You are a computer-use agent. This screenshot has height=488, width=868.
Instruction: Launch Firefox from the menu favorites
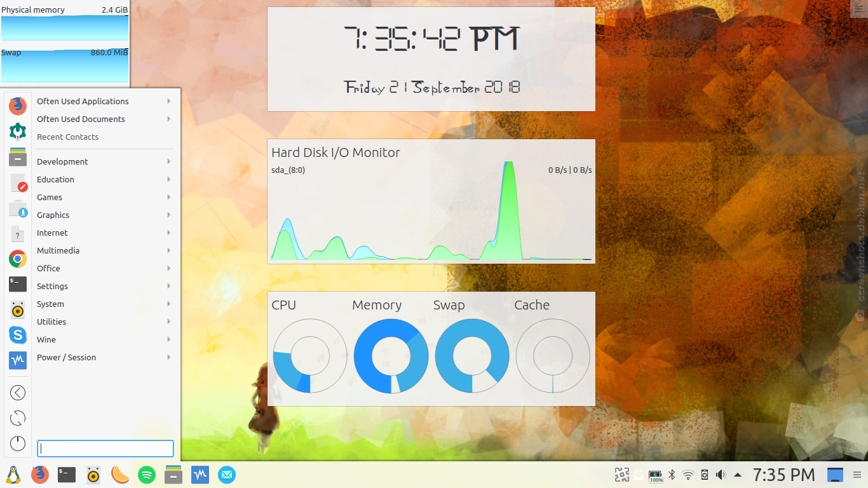coord(18,105)
